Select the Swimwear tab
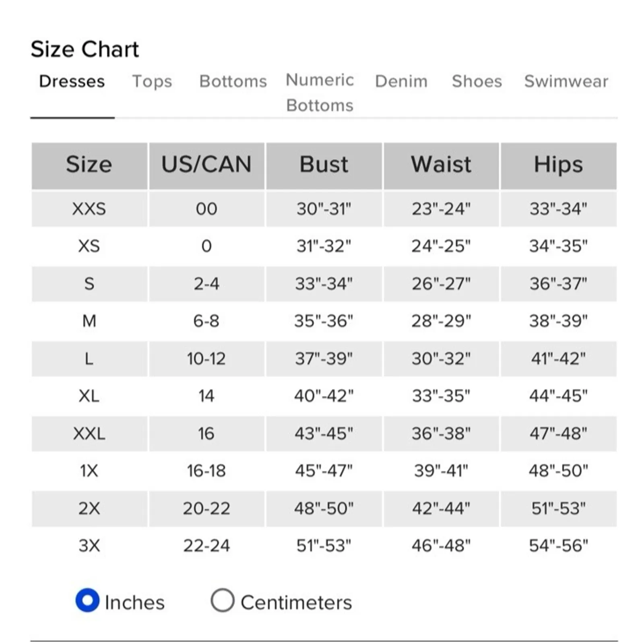 tap(566, 81)
